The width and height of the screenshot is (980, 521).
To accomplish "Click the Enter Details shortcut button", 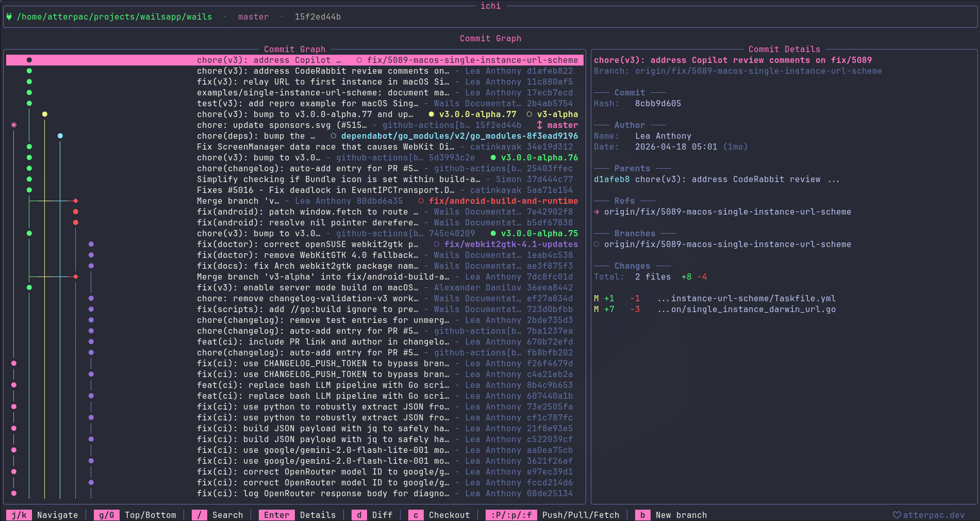I will point(297,515).
